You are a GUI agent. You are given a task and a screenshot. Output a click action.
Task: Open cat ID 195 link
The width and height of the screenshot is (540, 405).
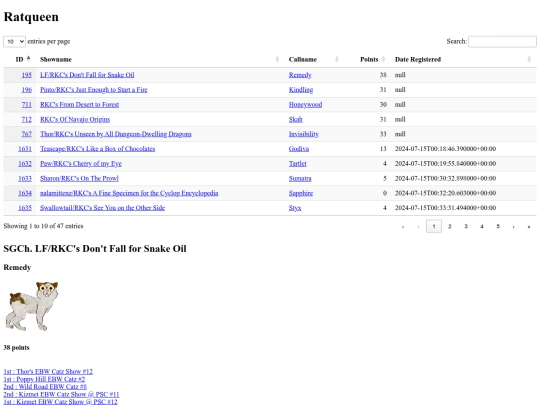27,75
